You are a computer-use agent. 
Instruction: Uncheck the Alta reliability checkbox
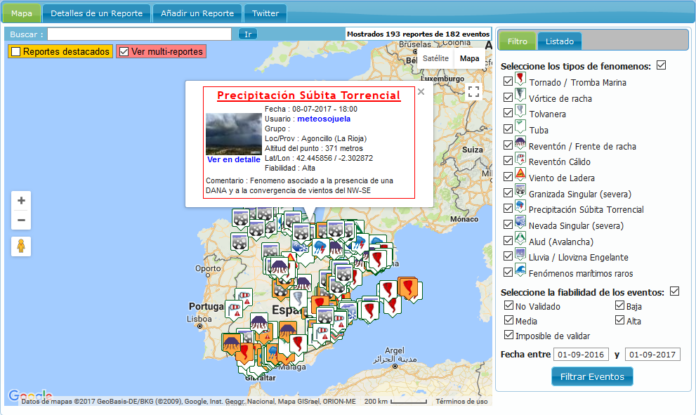tap(620, 320)
